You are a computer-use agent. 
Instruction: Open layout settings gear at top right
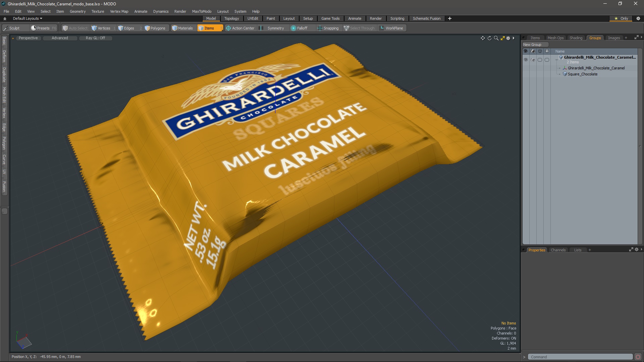pyautogui.click(x=638, y=19)
